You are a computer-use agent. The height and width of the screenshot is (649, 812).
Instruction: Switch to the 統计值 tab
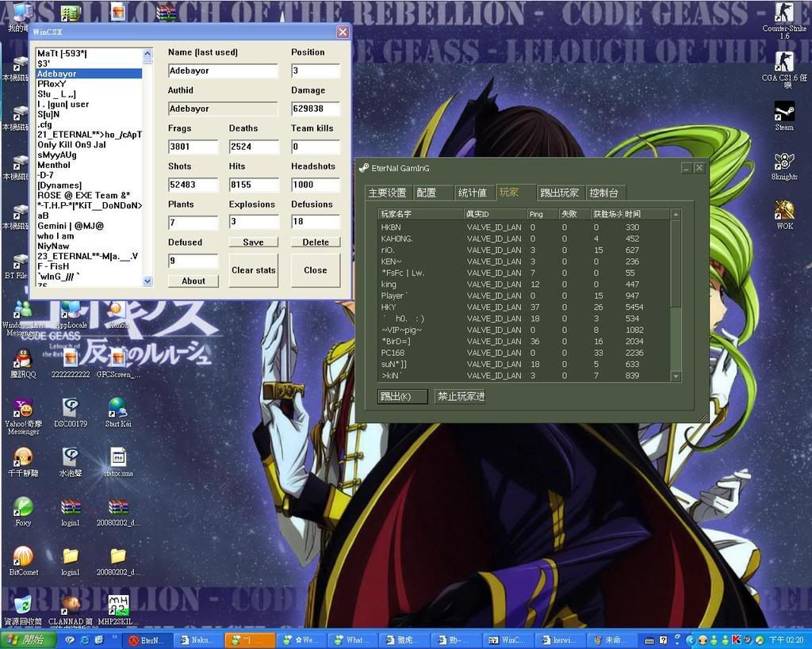point(473,193)
